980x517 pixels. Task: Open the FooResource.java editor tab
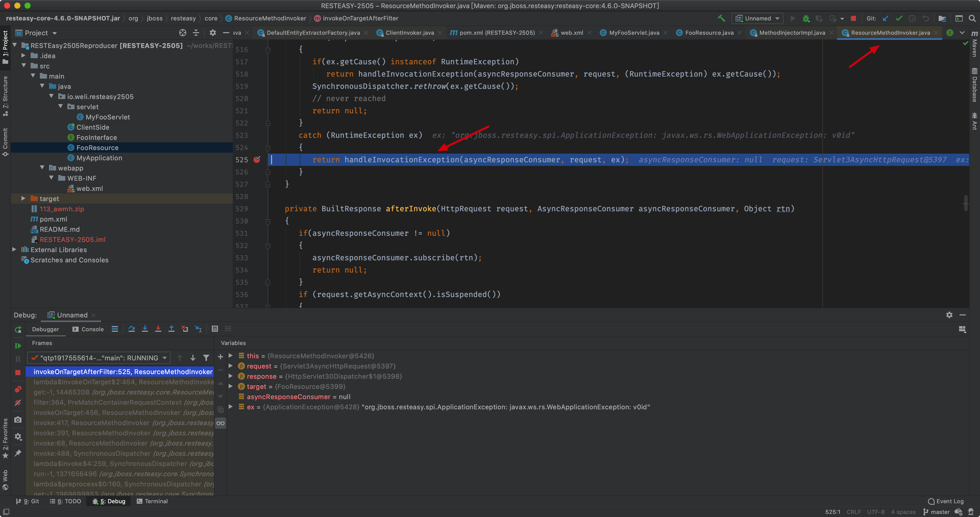click(709, 33)
